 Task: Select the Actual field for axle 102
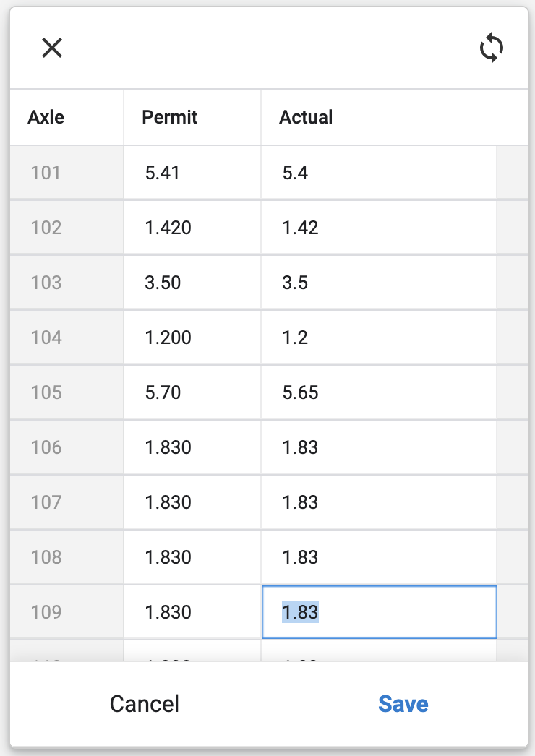click(x=379, y=228)
